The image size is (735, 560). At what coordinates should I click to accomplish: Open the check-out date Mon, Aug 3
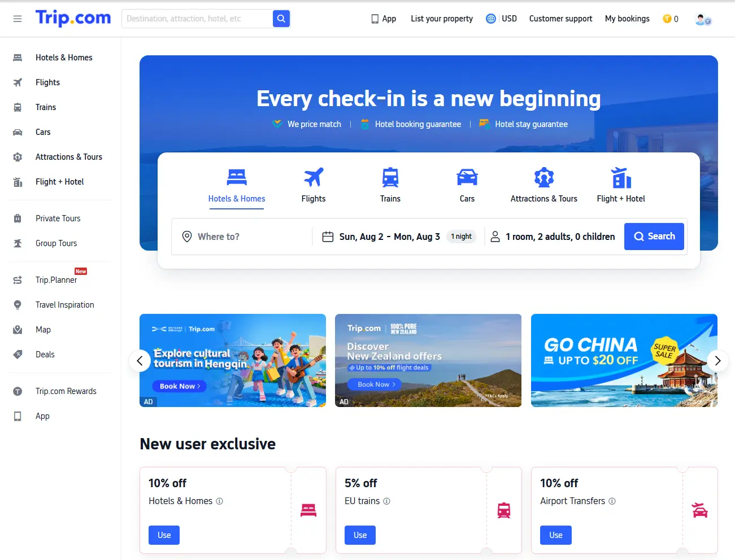coord(417,237)
